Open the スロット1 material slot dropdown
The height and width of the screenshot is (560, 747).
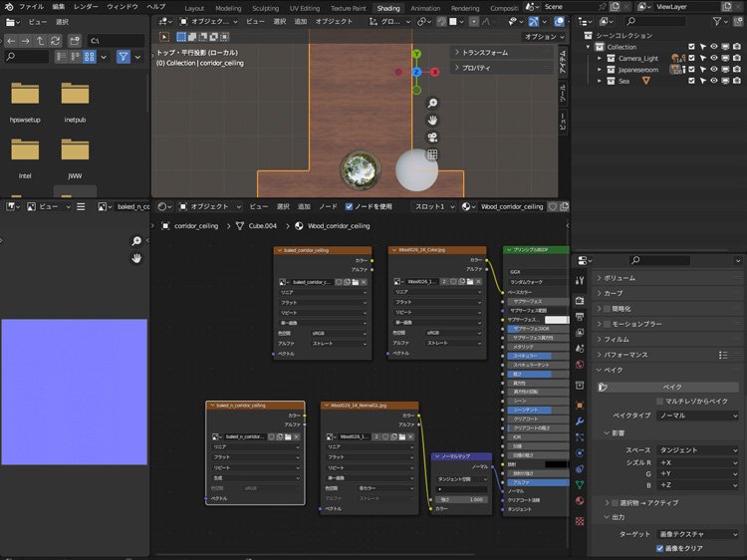433,206
